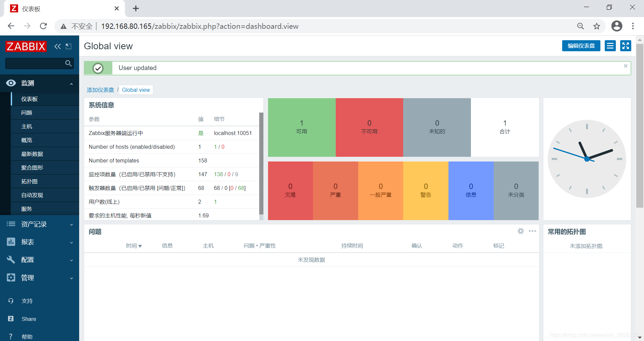Open the 问题 widget three-dots menu
This screenshot has height=341, width=644.
click(532, 231)
